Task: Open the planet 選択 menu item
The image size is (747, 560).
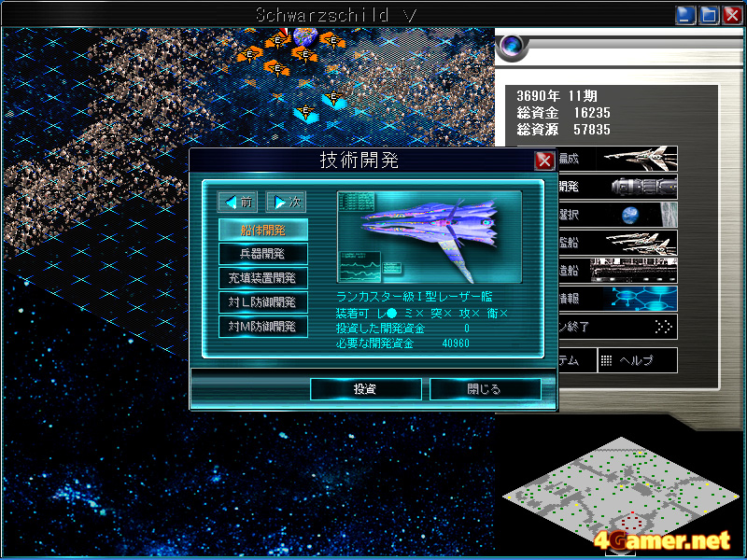Action: [x=617, y=215]
